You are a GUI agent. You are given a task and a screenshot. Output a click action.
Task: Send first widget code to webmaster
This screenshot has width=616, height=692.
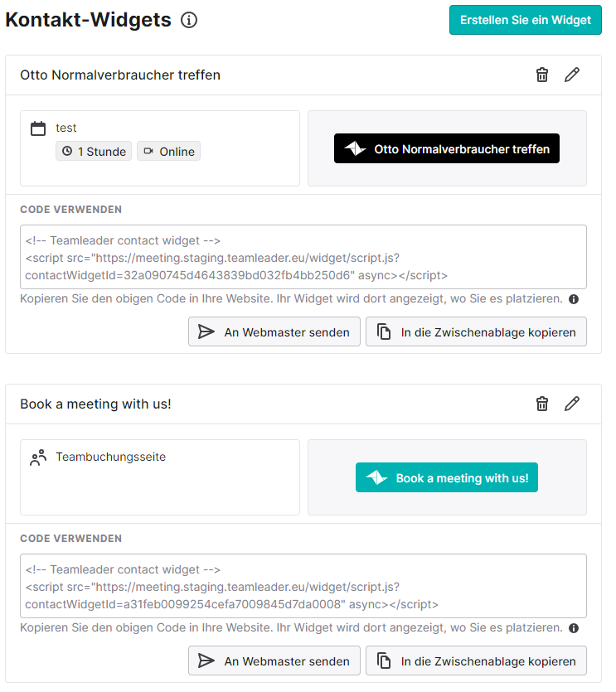274,331
